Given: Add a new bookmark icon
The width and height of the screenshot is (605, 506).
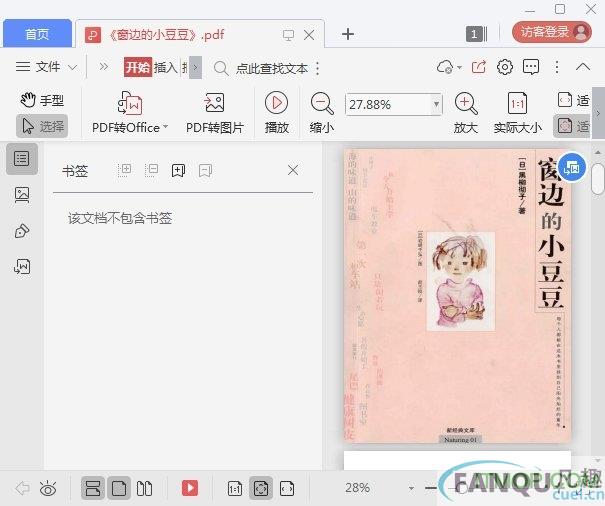Looking at the screenshot, I should point(178,170).
